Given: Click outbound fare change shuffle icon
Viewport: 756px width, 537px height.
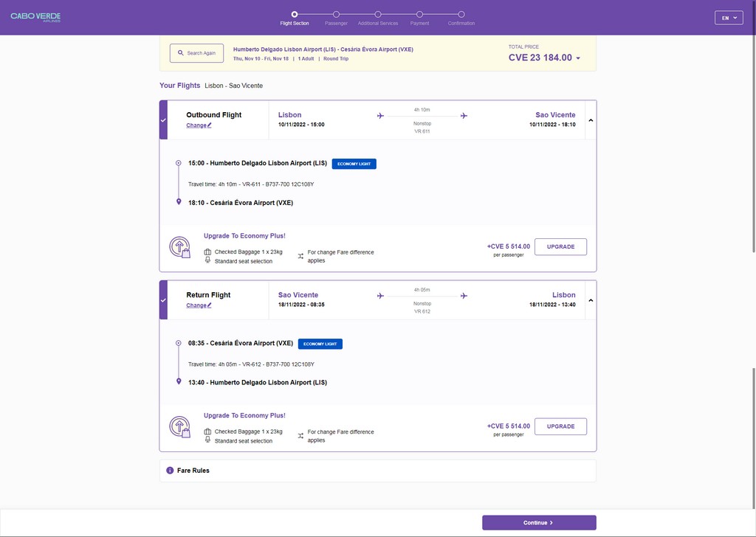Looking at the screenshot, I should 300,256.
